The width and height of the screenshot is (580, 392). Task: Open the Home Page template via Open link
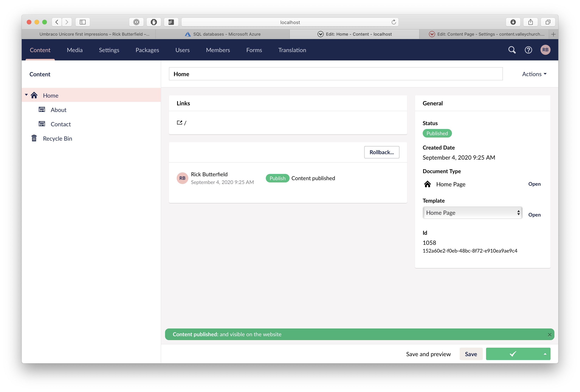point(534,215)
